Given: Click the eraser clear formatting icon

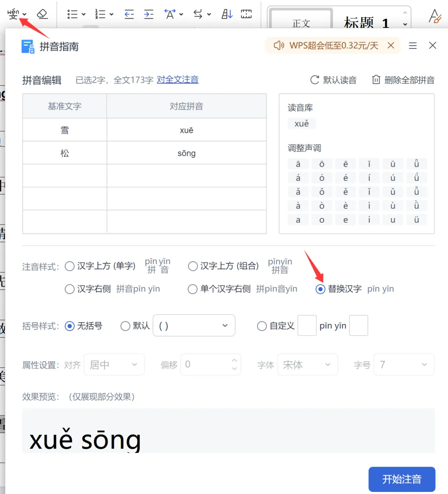Looking at the screenshot, I should [42, 14].
